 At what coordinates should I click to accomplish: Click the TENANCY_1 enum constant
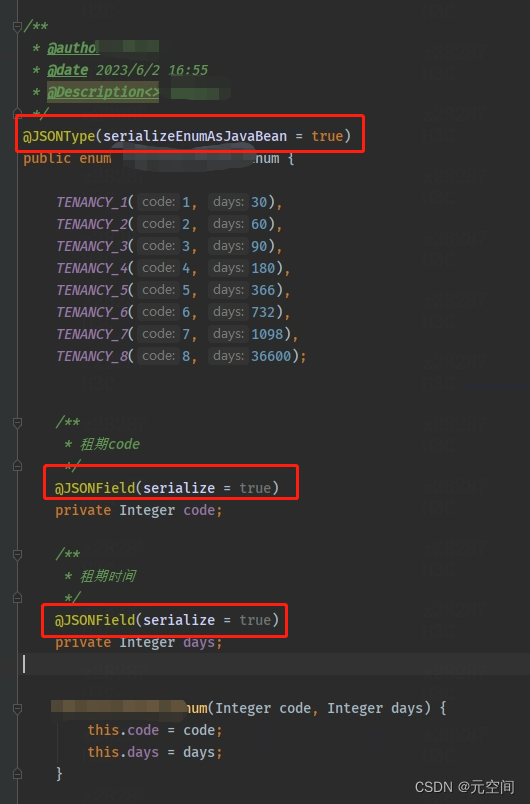point(92,203)
